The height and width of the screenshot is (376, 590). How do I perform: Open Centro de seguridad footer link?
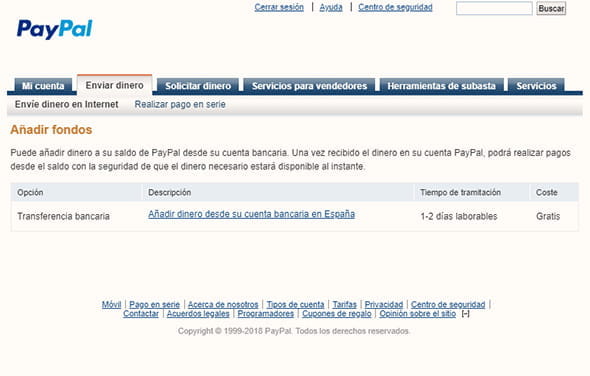point(448,304)
